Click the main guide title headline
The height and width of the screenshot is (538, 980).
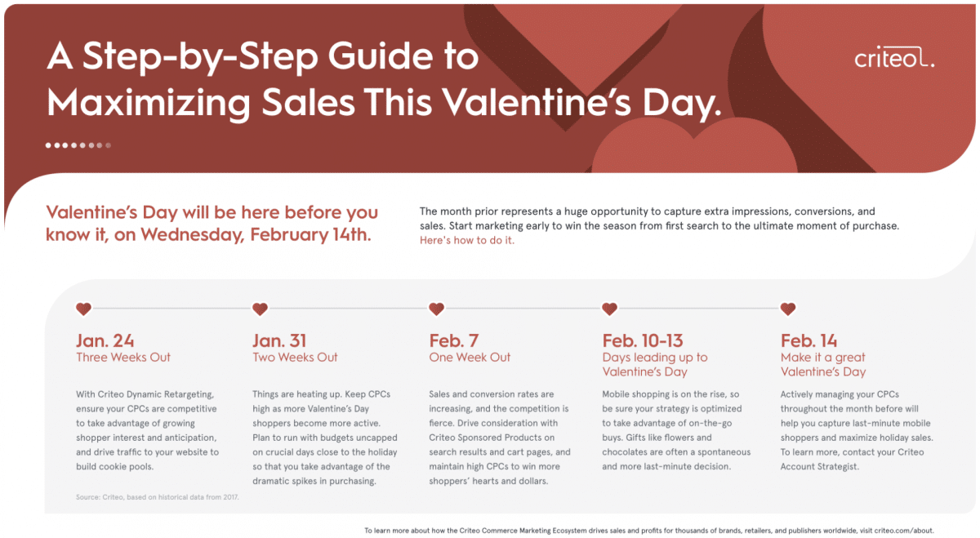click(x=384, y=80)
